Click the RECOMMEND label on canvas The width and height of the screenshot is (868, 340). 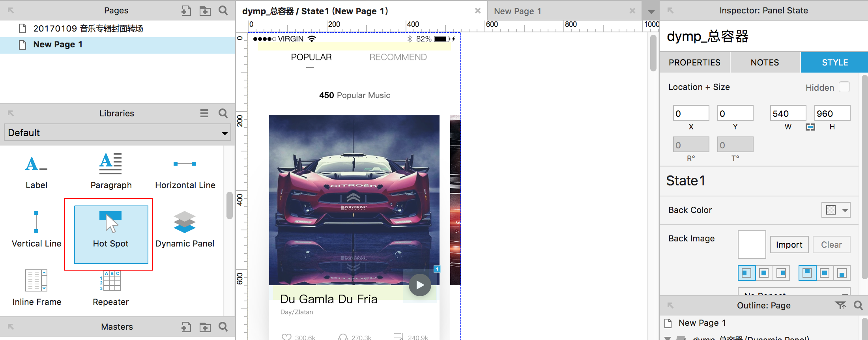click(x=398, y=57)
